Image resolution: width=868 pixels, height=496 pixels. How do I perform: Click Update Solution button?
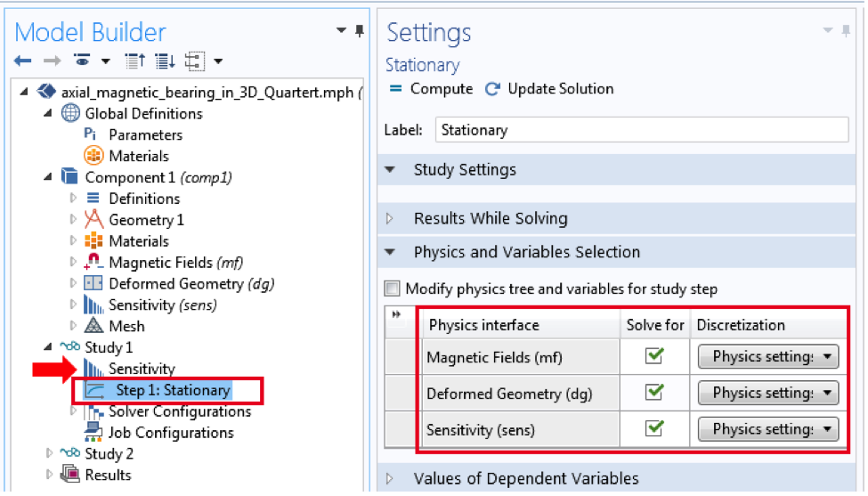[x=549, y=88]
